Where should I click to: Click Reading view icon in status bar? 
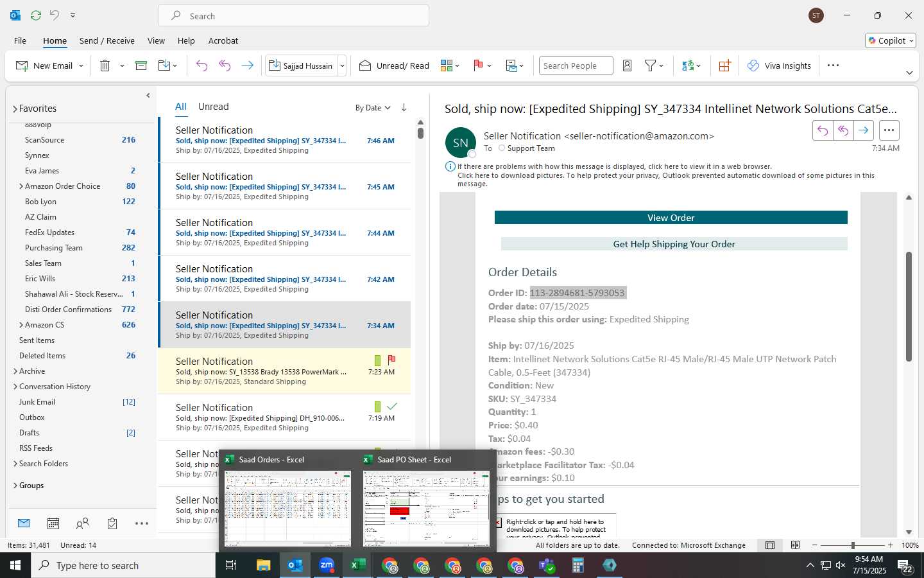pyautogui.click(x=796, y=545)
